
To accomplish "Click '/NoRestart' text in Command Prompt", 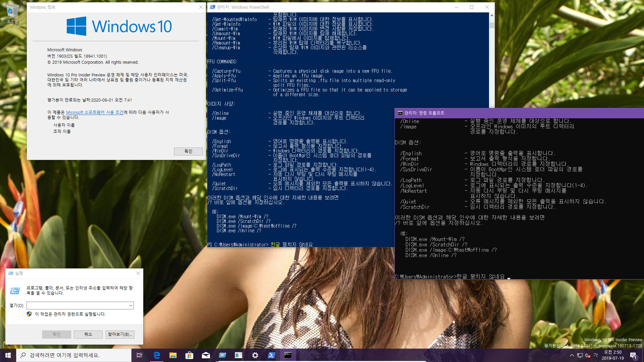I will pyautogui.click(x=413, y=191).
